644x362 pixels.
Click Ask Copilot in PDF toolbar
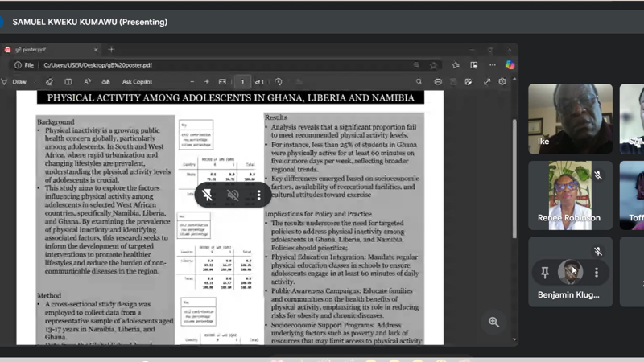click(x=137, y=82)
